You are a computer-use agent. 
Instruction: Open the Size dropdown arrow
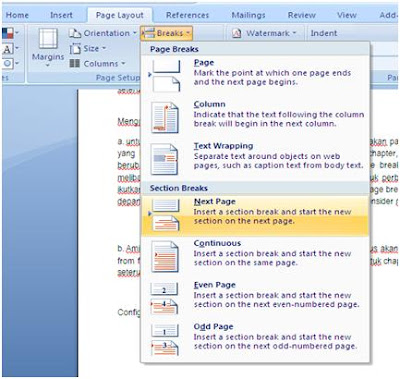[104, 49]
